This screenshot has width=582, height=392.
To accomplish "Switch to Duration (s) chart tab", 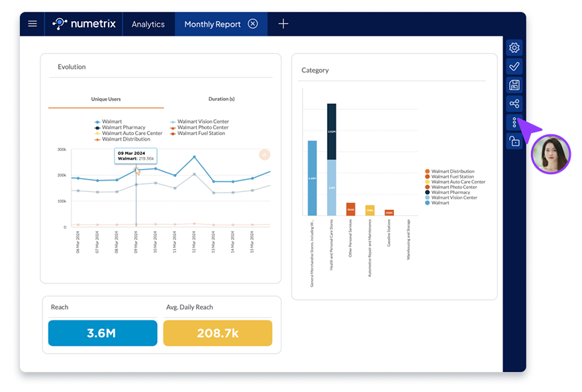I will pos(221,99).
